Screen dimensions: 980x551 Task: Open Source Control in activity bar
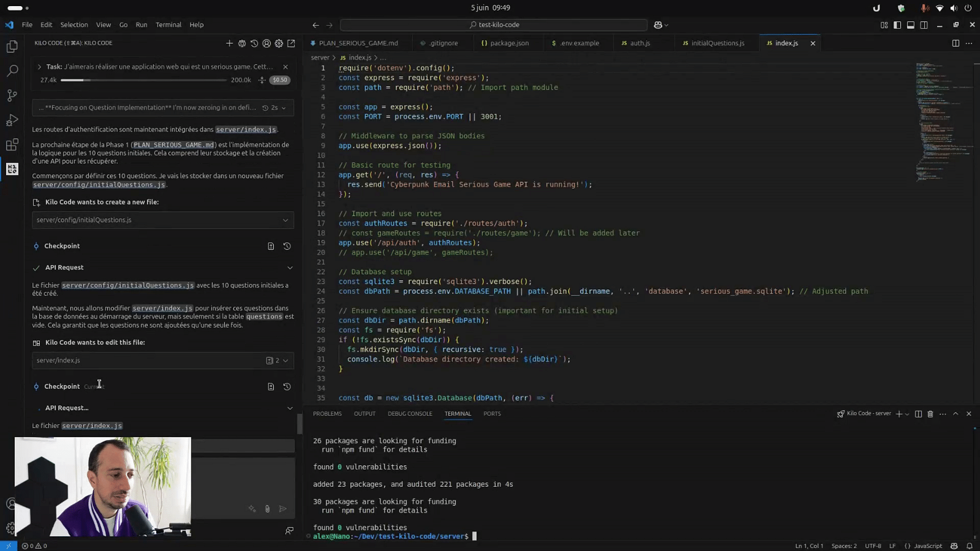pyautogui.click(x=12, y=95)
